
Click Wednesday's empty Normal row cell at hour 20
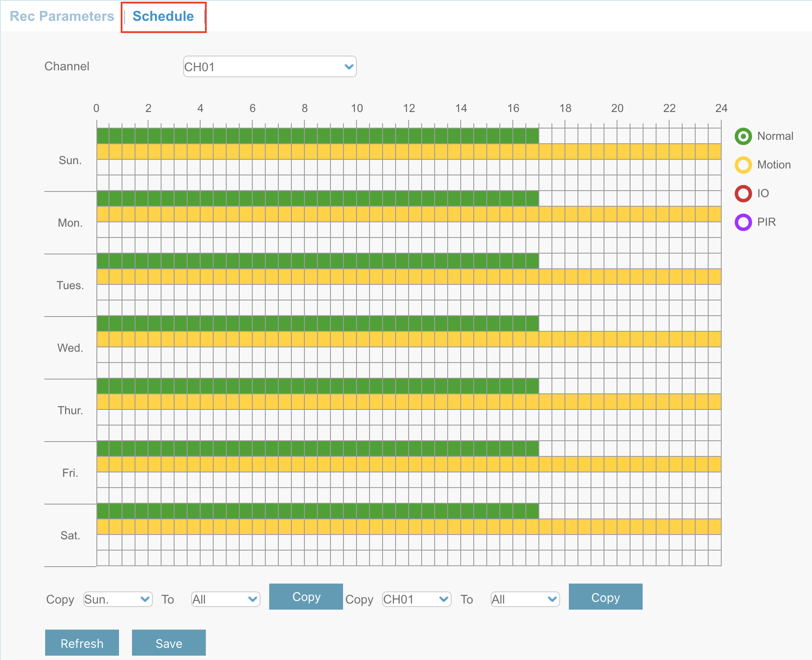[624, 323]
